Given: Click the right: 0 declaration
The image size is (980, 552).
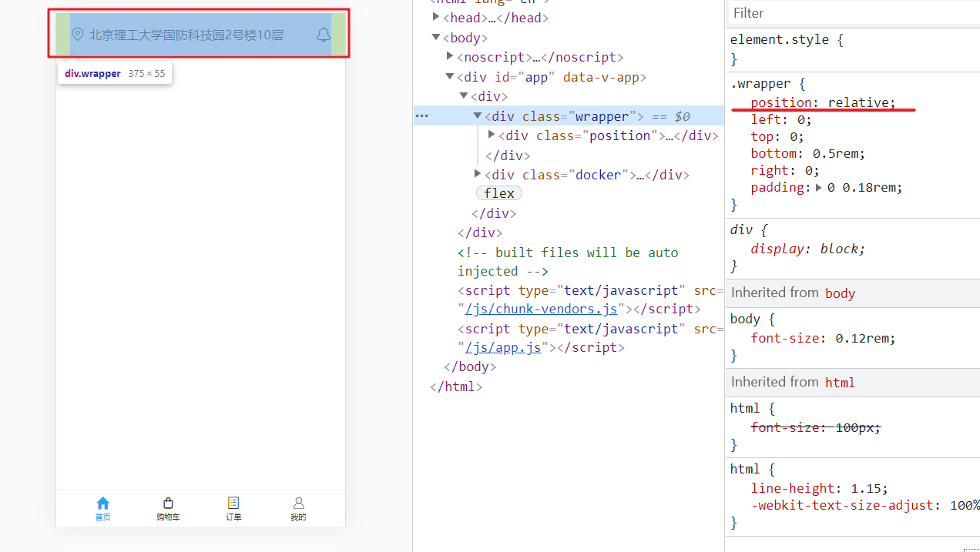Looking at the screenshot, I should pos(785,170).
